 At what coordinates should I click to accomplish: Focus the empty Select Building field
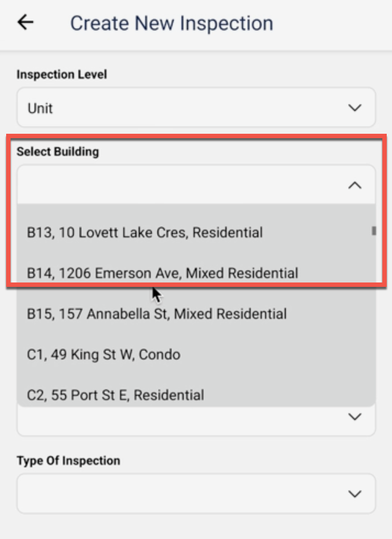click(196, 184)
